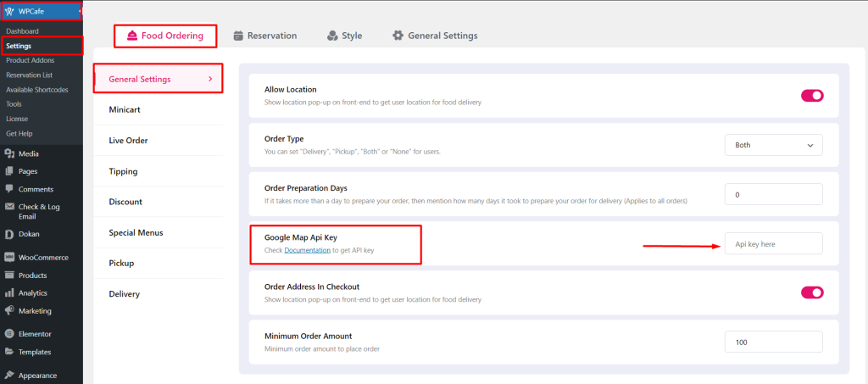Open Product Addons submenu
Screen dimensions: 868x384
[31, 60]
